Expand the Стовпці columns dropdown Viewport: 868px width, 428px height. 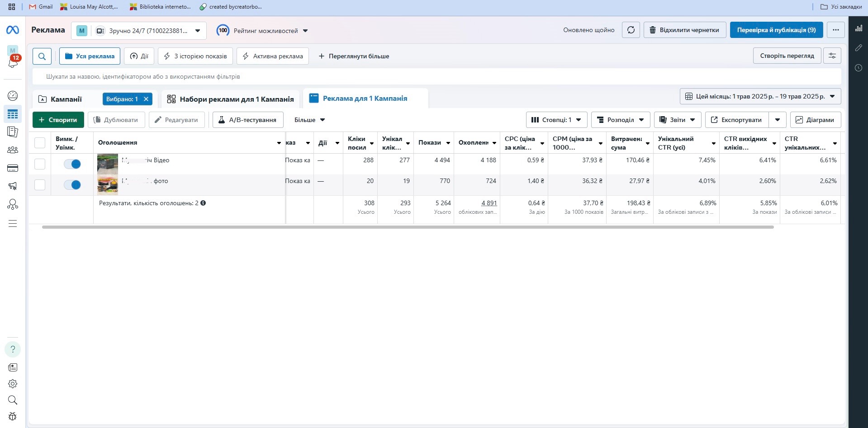coord(556,120)
